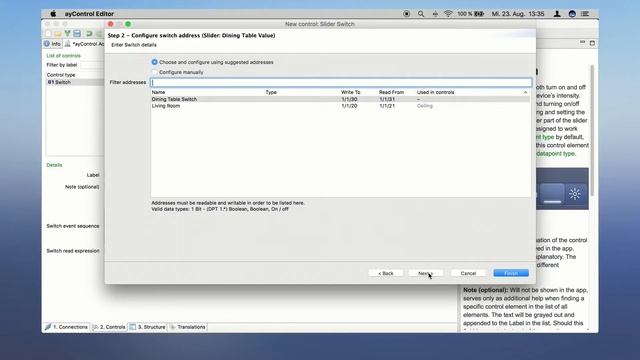This screenshot has width=640, height=360.
Task: Click the 'Ceiling' used-in-controls cell
Action: coord(424,106)
